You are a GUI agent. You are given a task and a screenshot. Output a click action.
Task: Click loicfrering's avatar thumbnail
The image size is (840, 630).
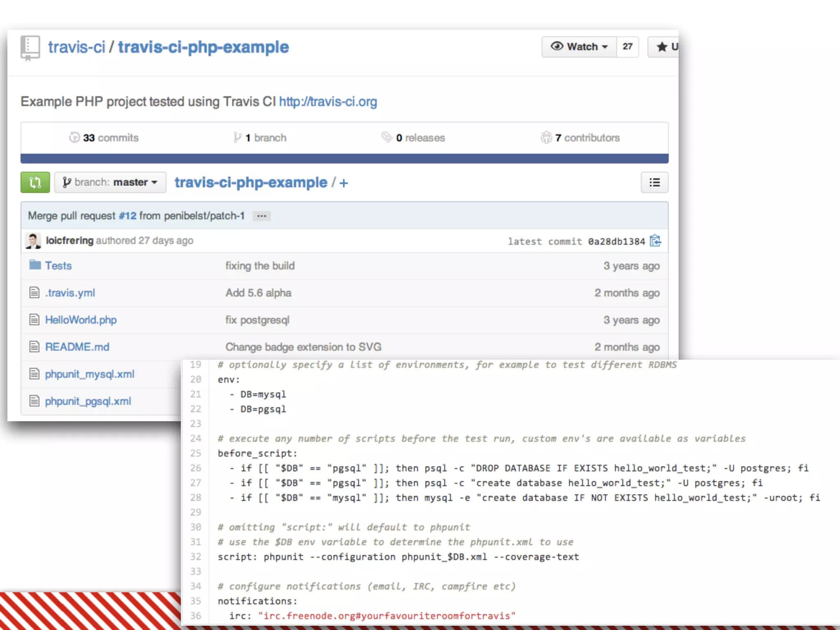coord(33,241)
